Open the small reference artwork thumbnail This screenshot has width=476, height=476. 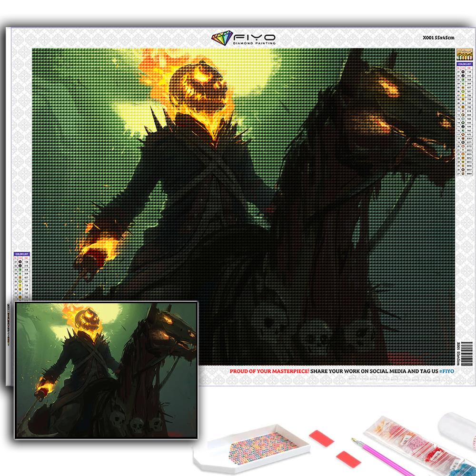[x=106, y=369]
